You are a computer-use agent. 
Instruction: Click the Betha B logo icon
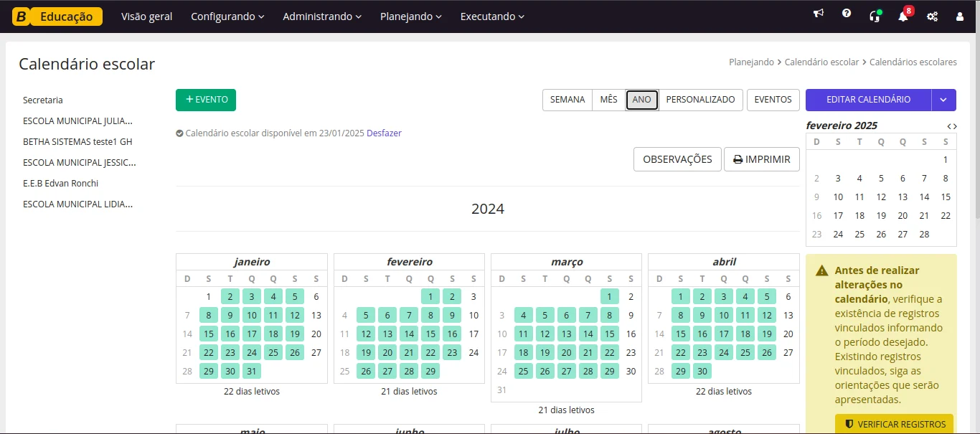pyautogui.click(x=22, y=16)
